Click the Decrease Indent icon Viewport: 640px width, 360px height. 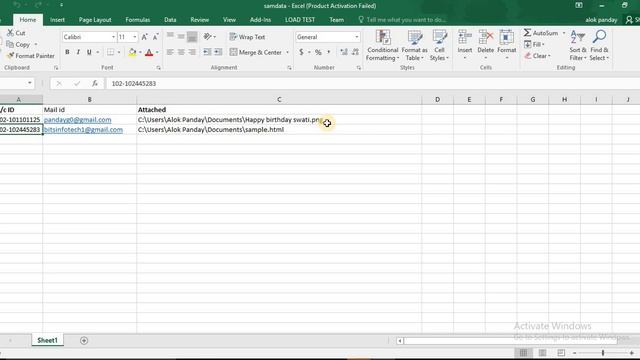(207, 52)
